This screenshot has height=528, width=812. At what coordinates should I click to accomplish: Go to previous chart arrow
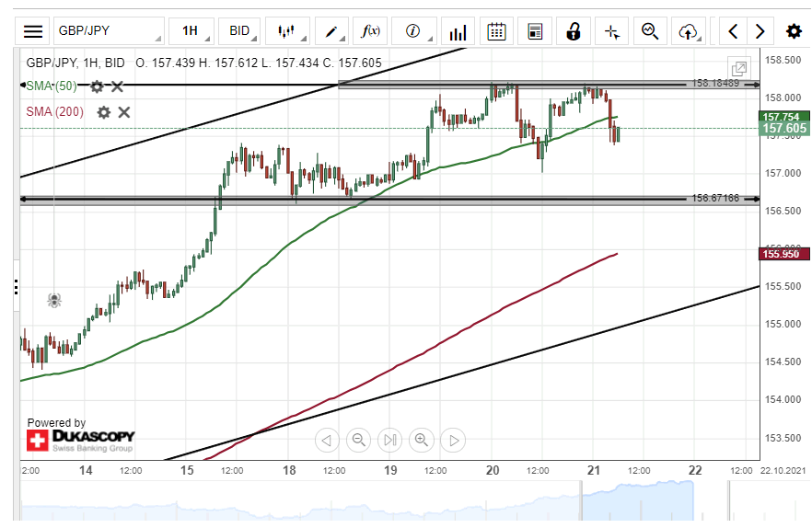[x=733, y=31]
